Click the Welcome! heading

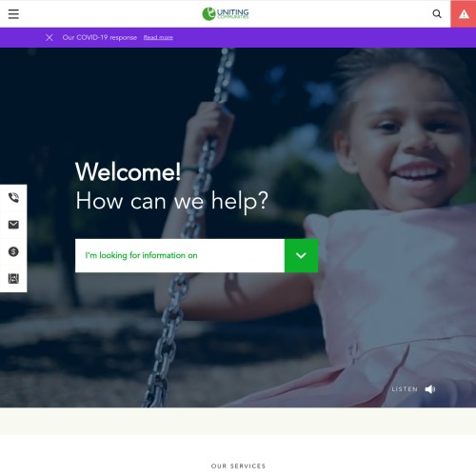[128, 171]
